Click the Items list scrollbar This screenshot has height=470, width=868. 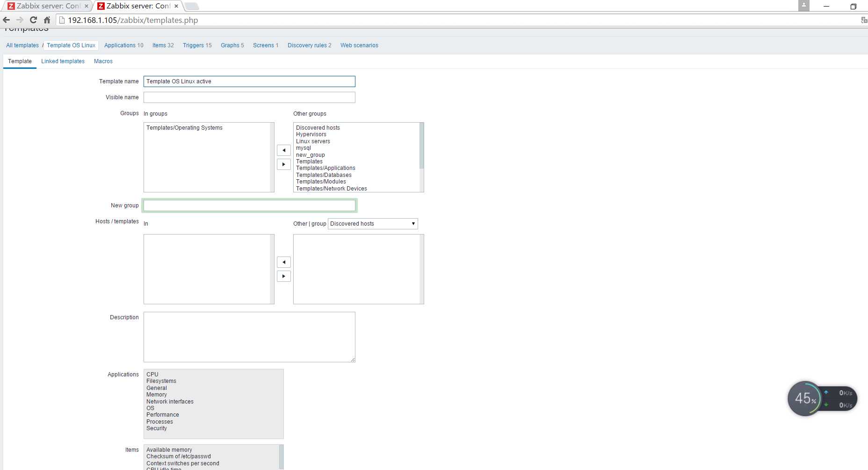coord(281,457)
